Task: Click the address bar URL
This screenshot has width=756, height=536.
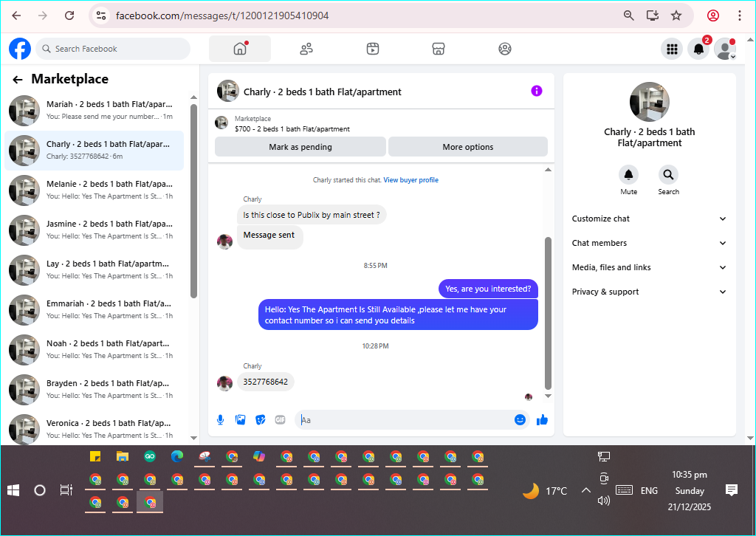Action: tap(222, 16)
